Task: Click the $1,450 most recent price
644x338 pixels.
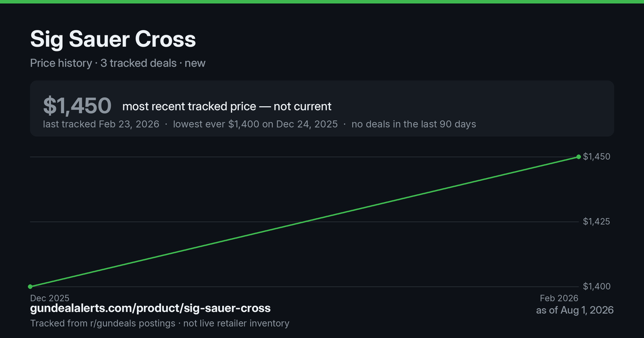Action: pos(77,106)
